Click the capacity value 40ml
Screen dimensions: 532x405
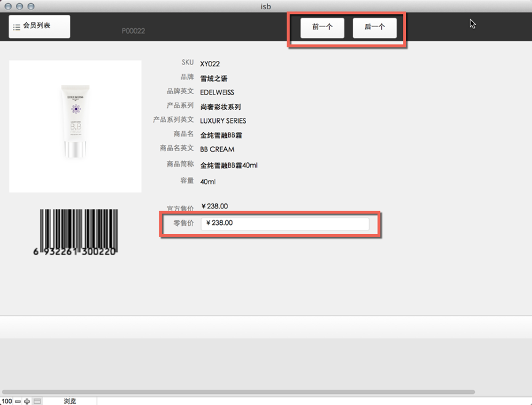pyautogui.click(x=208, y=182)
